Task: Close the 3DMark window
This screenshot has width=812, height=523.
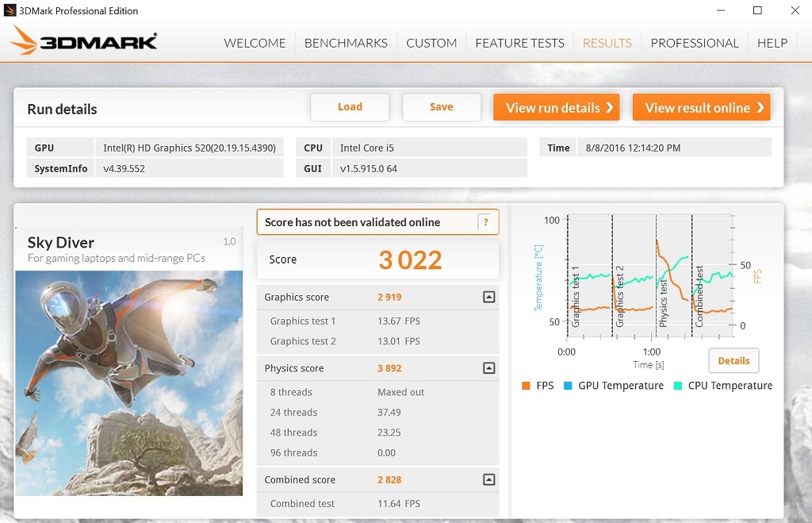Action: tap(795, 10)
